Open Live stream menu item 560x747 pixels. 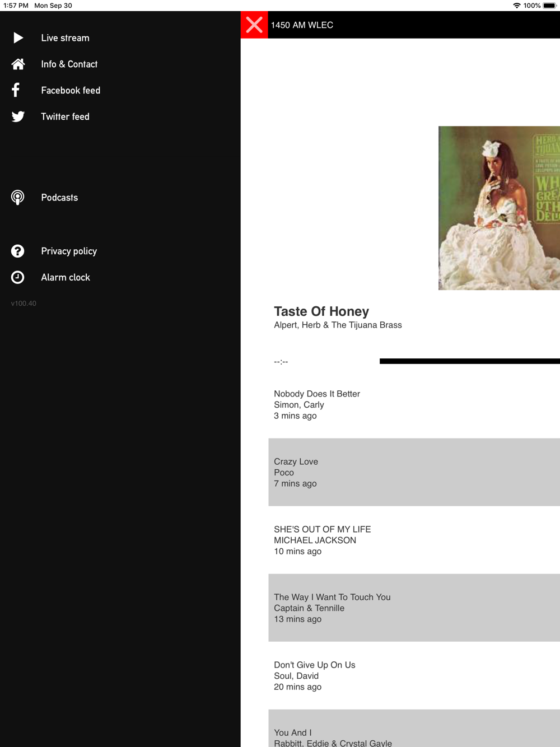tap(120, 38)
